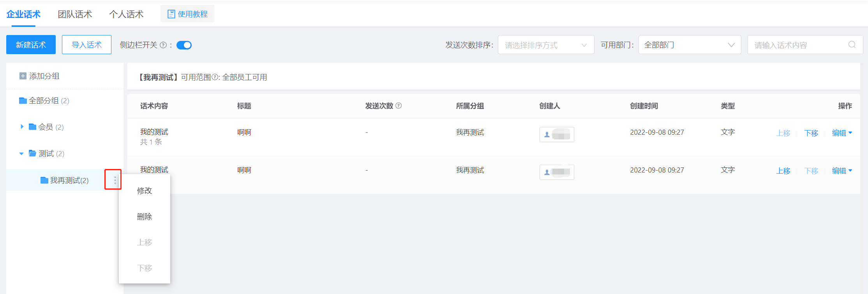This screenshot has height=294, width=868.
Task: Toggle the 侧边栏开关 switch off
Action: point(184,45)
